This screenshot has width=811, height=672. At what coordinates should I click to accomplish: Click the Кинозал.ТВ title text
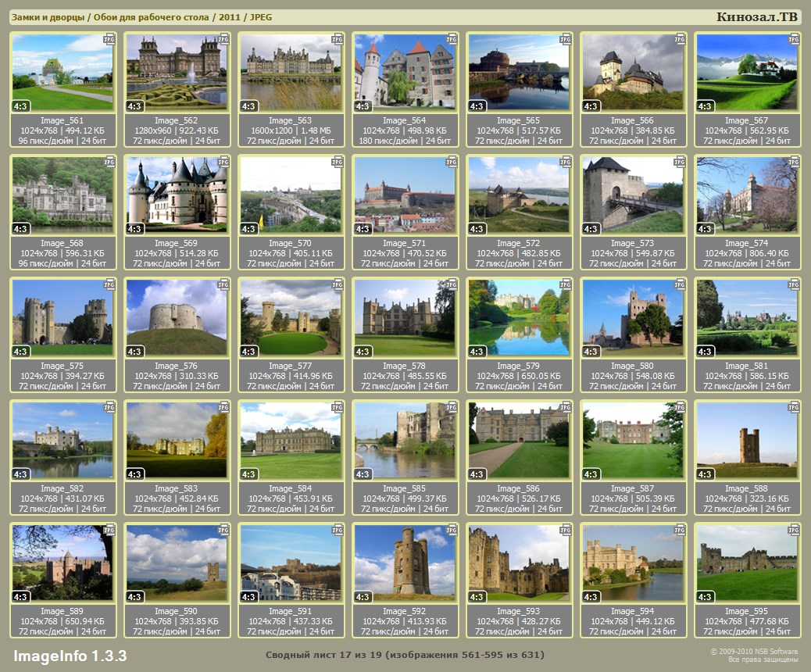point(756,17)
